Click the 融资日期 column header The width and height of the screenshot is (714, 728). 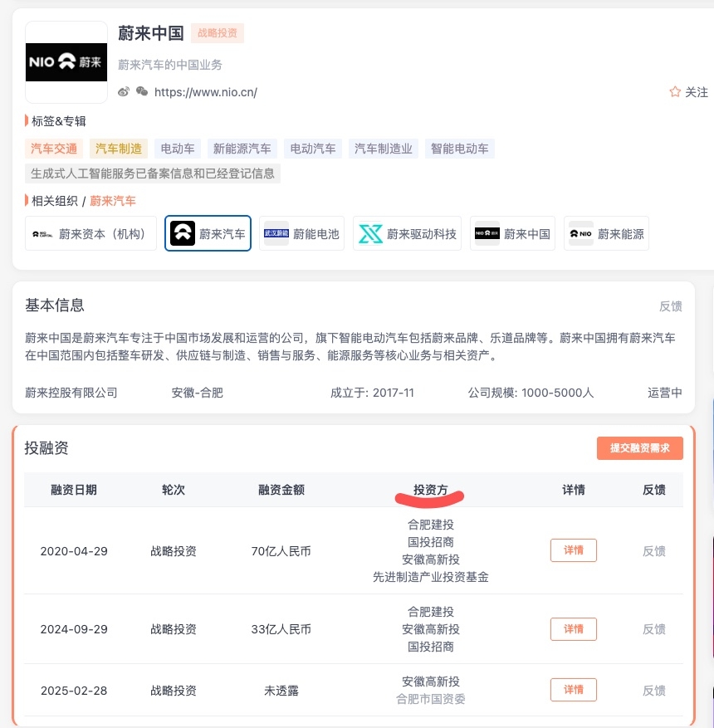tap(74, 490)
